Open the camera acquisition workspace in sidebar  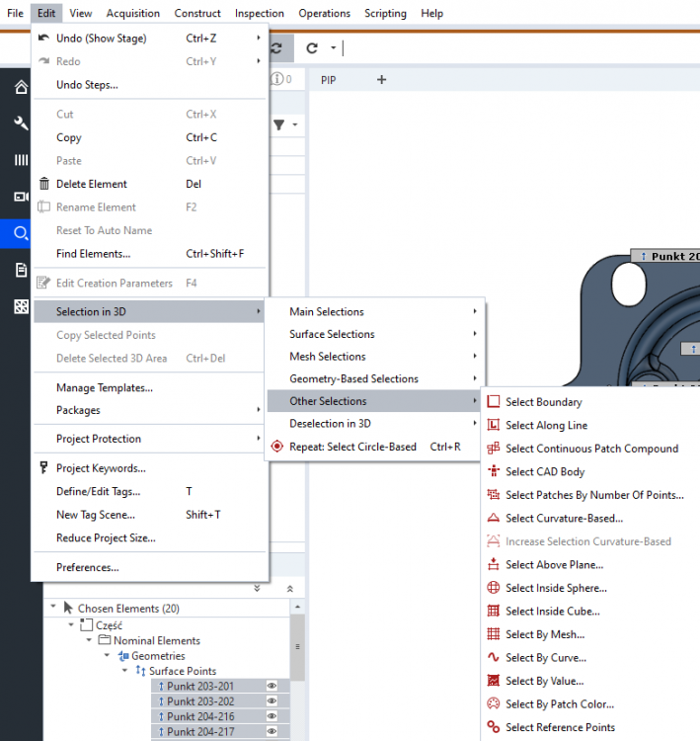click(21, 197)
